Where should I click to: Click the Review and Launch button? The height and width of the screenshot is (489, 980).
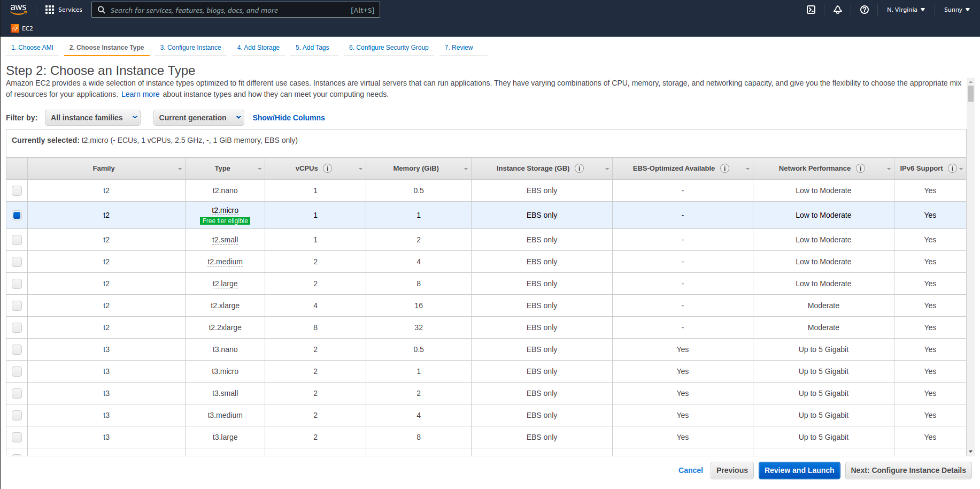pyautogui.click(x=799, y=470)
